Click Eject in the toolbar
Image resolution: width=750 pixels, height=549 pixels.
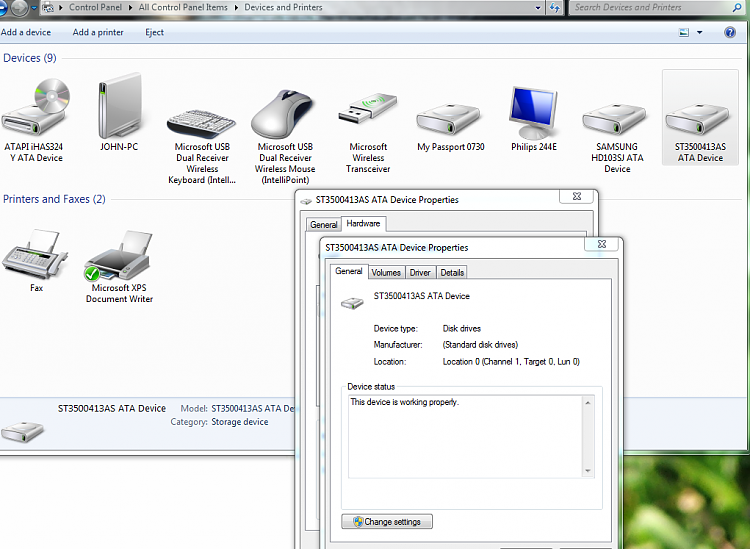pos(154,33)
